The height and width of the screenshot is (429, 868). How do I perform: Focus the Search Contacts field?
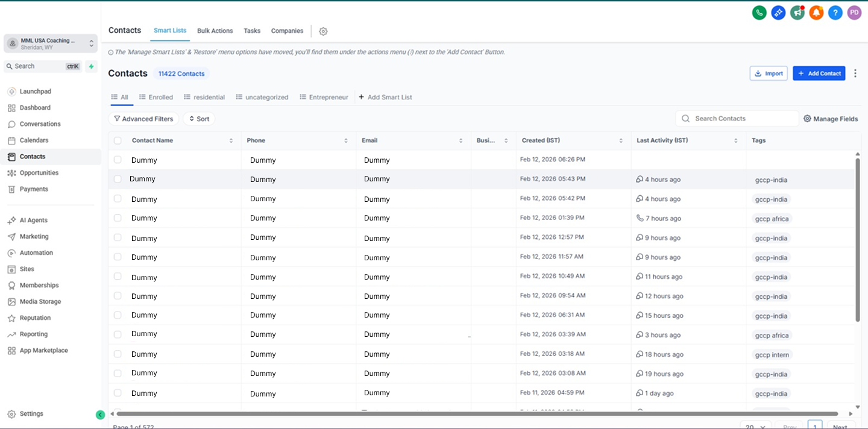[737, 119]
